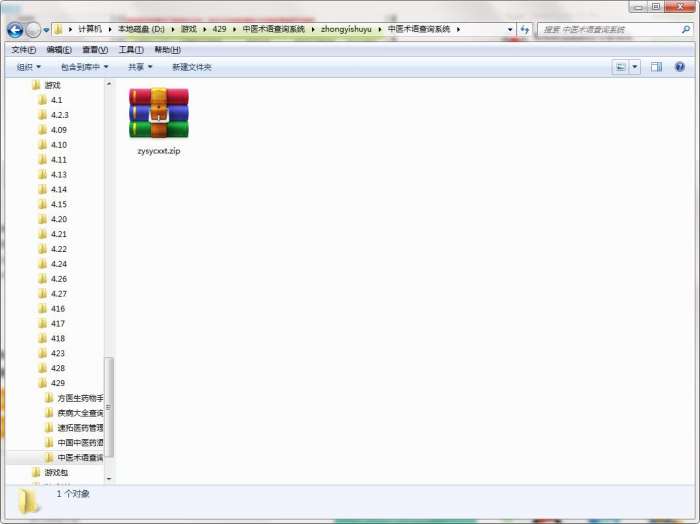Image resolution: width=700 pixels, height=524 pixels.
Task: Click 本地磁盘 (D:) in address path
Action: click(x=141, y=29)
